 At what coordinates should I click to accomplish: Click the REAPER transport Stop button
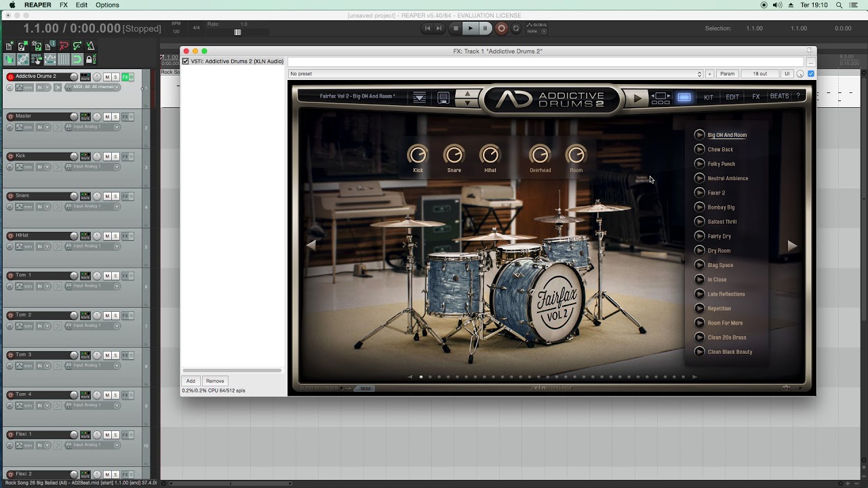456,28
